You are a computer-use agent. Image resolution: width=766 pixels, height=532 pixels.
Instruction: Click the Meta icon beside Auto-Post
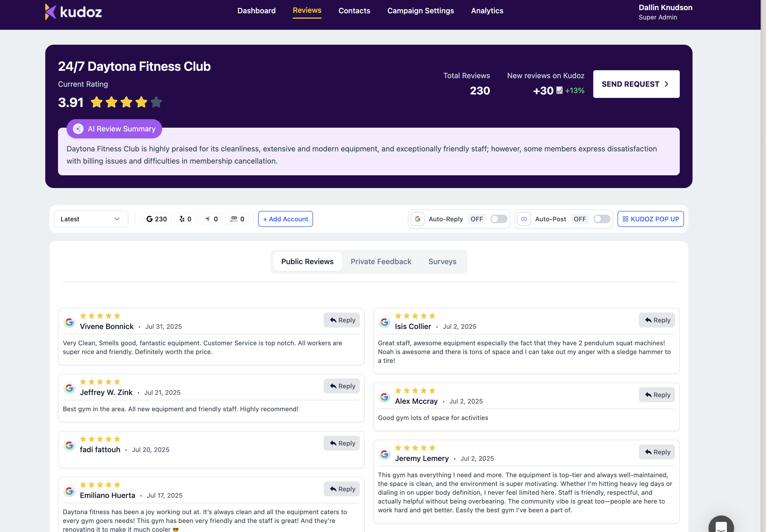pyautogui.click(x=524, y=219)
